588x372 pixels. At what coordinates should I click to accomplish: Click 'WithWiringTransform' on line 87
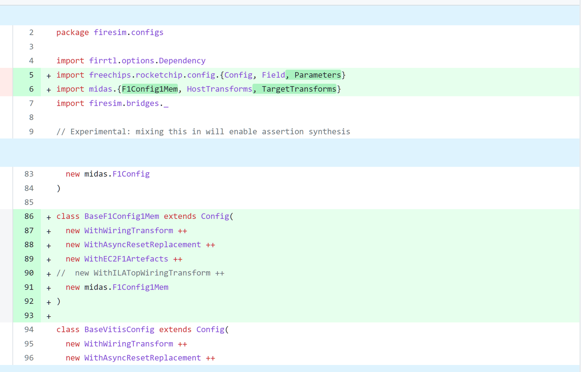129,231
